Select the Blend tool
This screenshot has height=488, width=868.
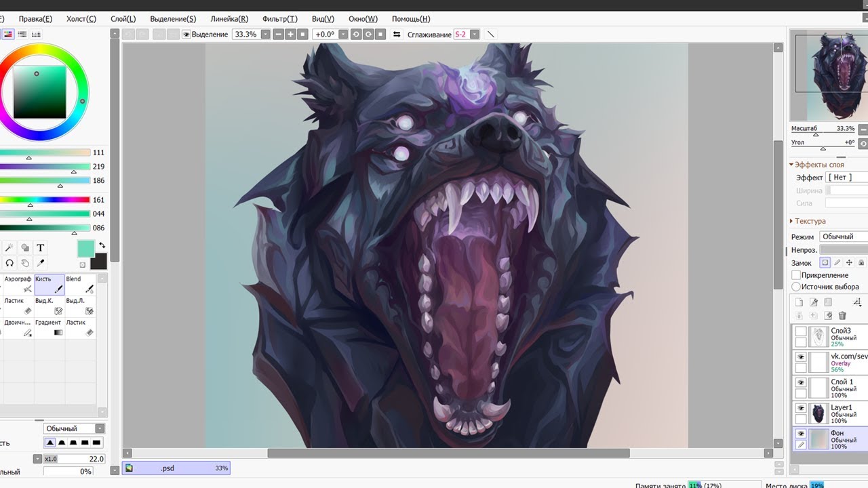(x=80, y=285)
